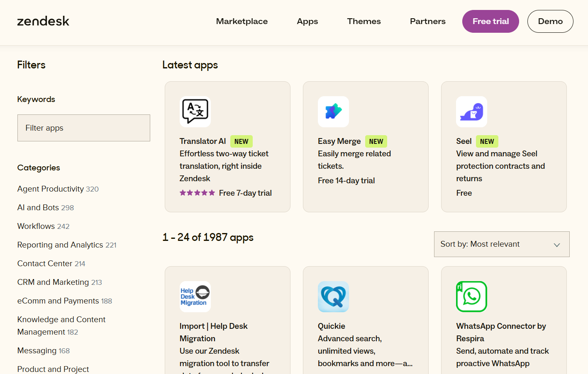Filter by Workflows category
This screenshot has width=588, height=374.
44,226
